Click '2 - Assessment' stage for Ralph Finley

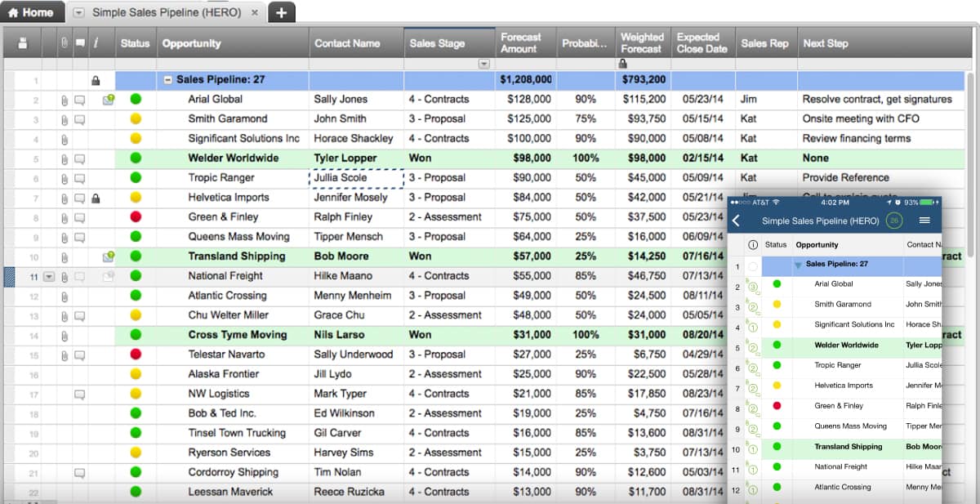click(x=449, y=217)
